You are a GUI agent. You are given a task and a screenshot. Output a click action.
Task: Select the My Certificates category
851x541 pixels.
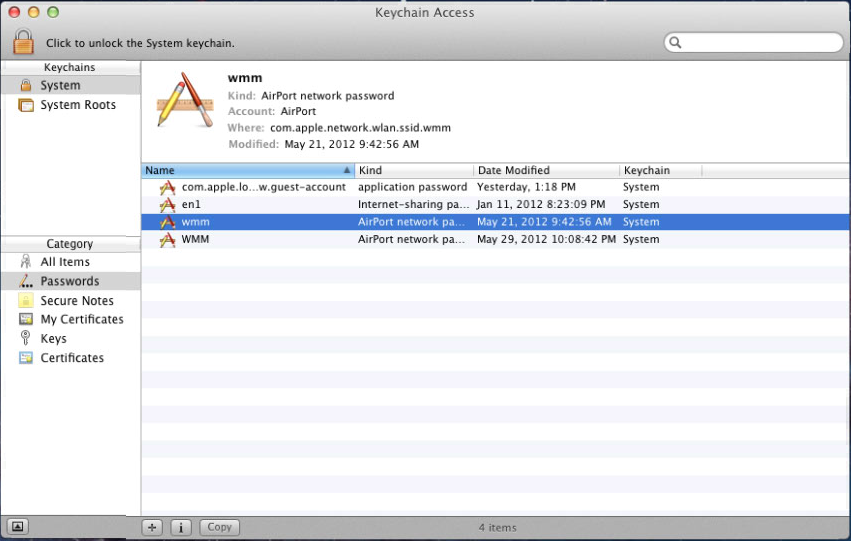tap(71, 319)
